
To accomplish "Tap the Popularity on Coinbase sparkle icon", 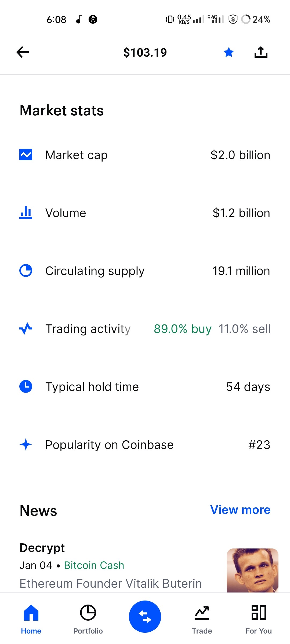I will pos(26,444).
